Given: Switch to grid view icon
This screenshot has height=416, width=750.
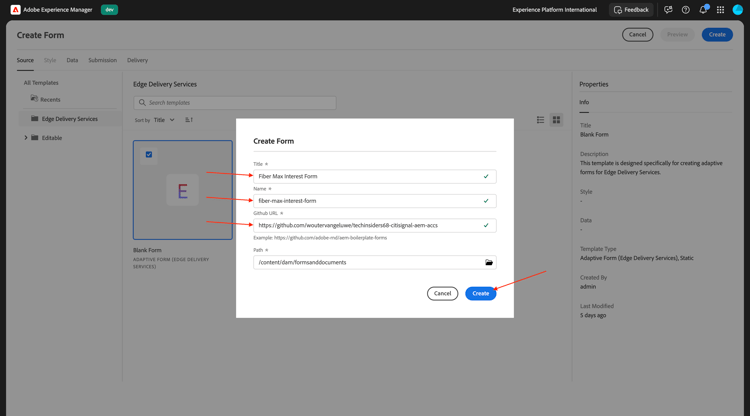Looking at the screenshot, I should (556, 120).
